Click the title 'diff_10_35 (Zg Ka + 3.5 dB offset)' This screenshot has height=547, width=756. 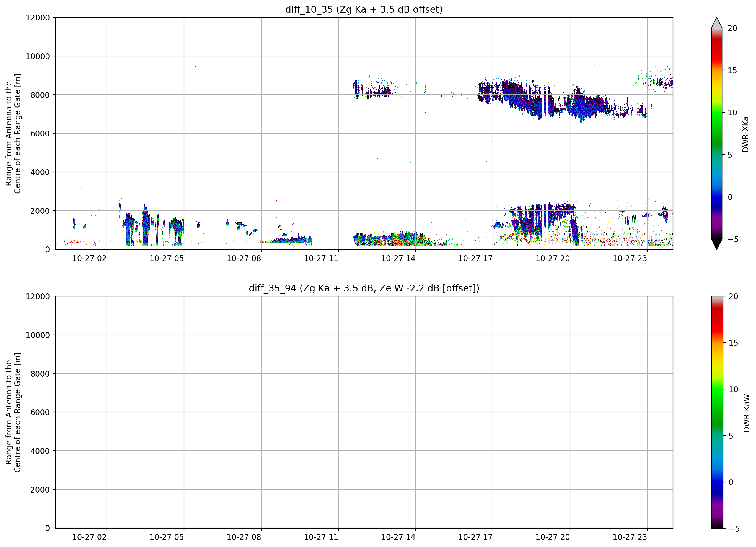point(364,10)
